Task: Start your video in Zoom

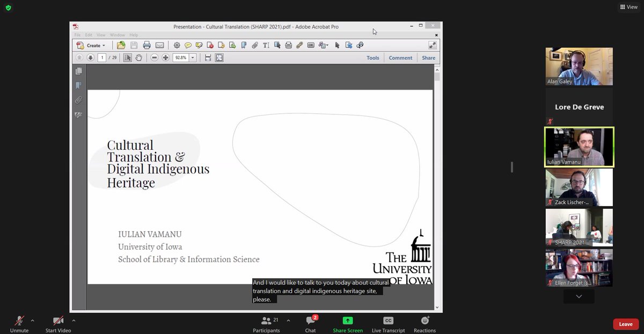Action: pos(57,324)
